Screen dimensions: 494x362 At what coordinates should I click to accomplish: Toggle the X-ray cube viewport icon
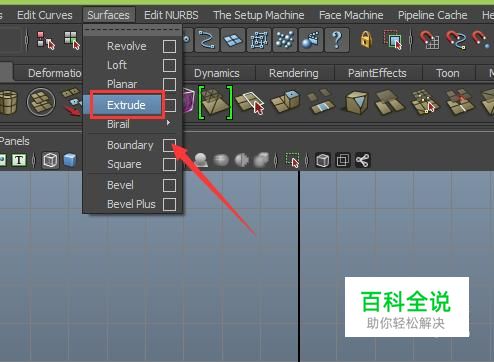click(322, 160)
